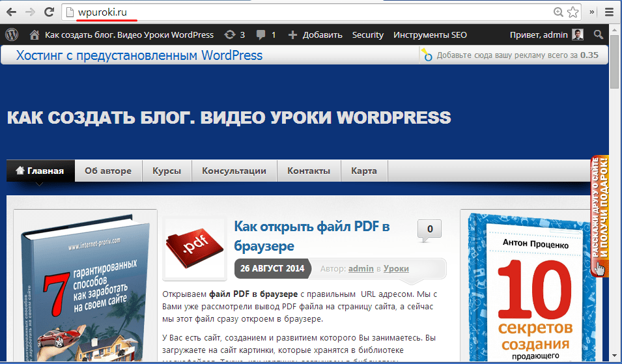Click the admin bar search magnifier icon
The width and height of the screenshot is (622, 364).
[x=599, y=35]
